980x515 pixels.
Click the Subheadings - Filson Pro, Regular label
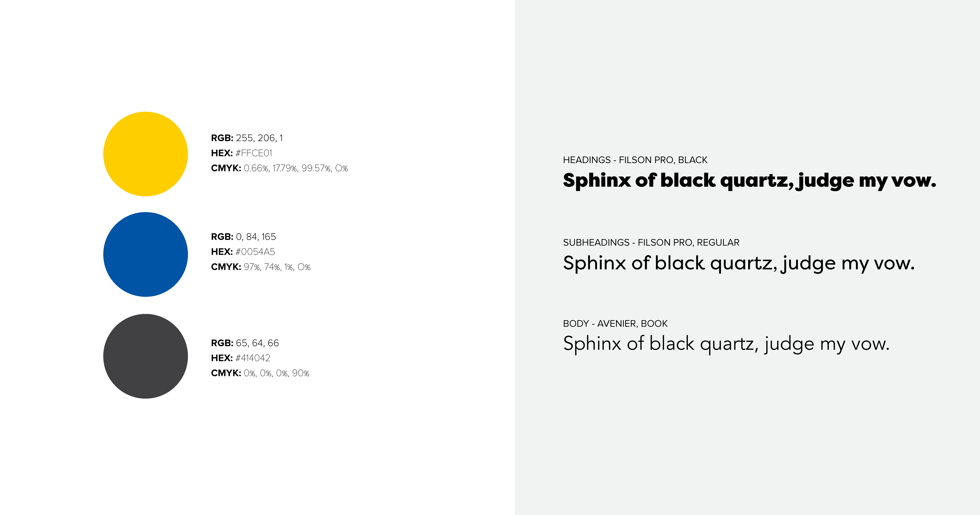pos(651,243)
